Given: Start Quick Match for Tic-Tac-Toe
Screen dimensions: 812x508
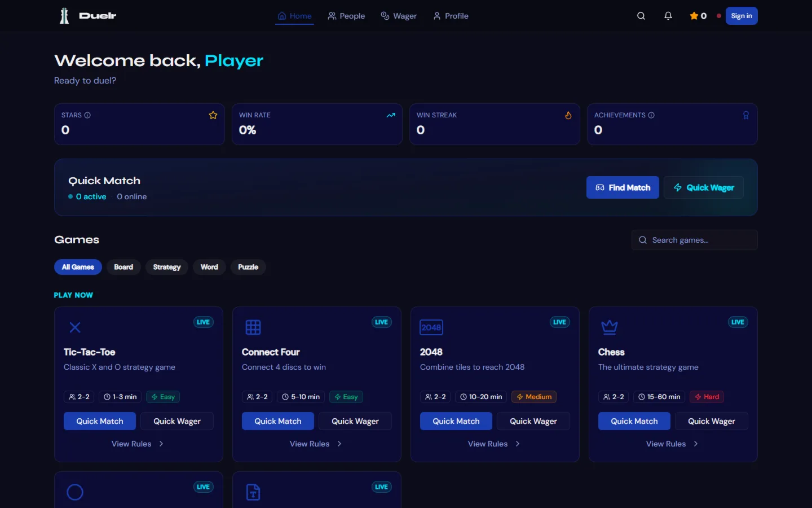Looking at the screenshot, I should (100, 421).
